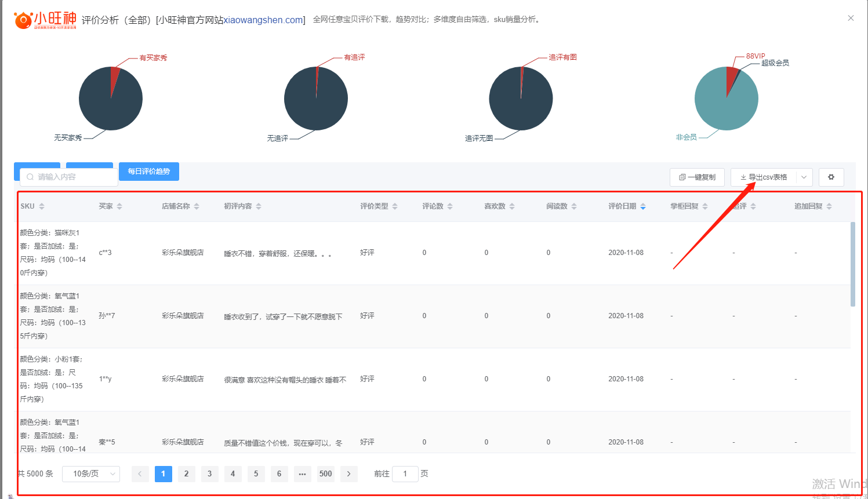Screen dimensions: 868x499
Task: Click sort arrows beside 阅读数 header
Action: (574, 206)
